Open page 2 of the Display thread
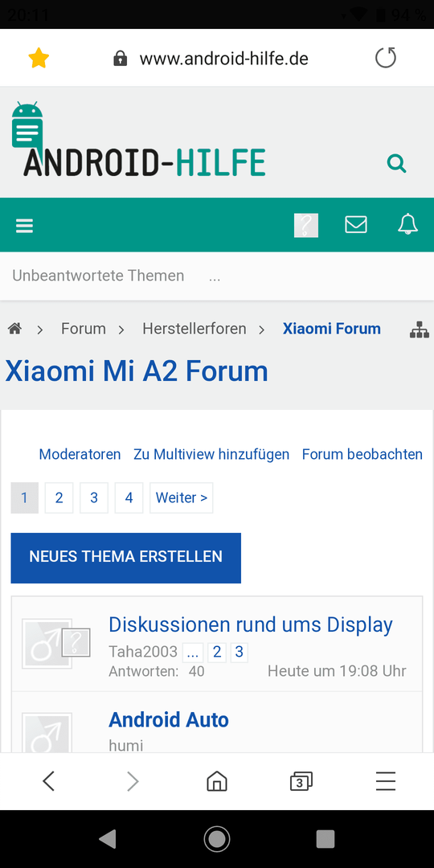 tap(217, 652)
